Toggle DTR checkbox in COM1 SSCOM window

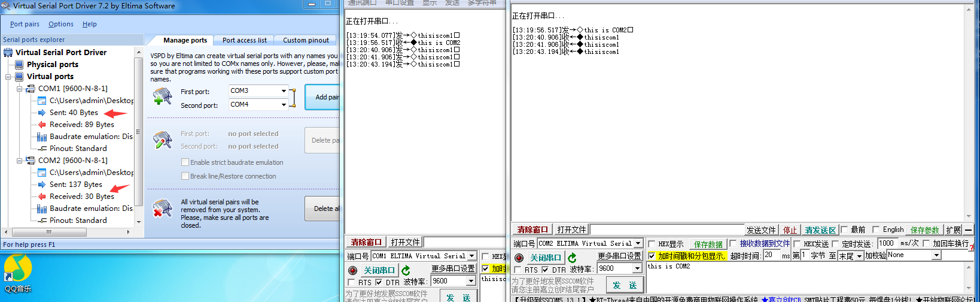[379, 282]
